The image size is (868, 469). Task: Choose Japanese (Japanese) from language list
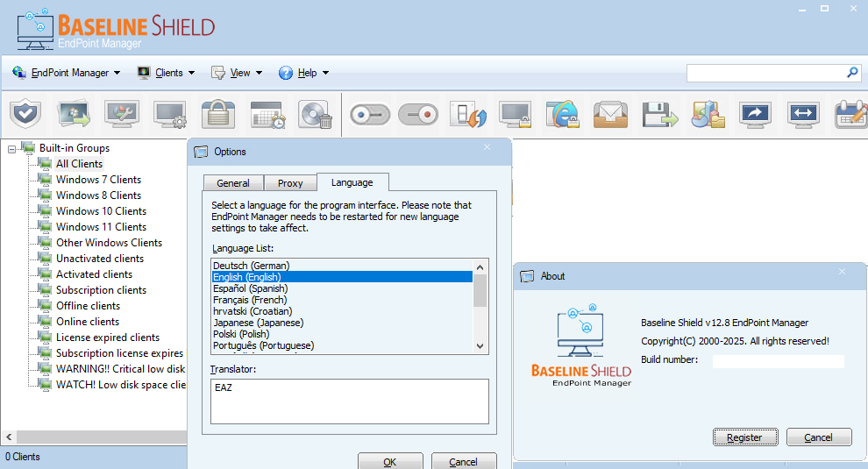(342, 323)
